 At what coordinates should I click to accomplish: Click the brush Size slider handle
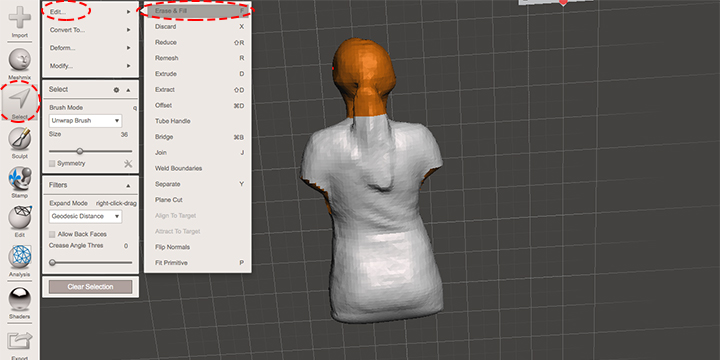[80, 151]
